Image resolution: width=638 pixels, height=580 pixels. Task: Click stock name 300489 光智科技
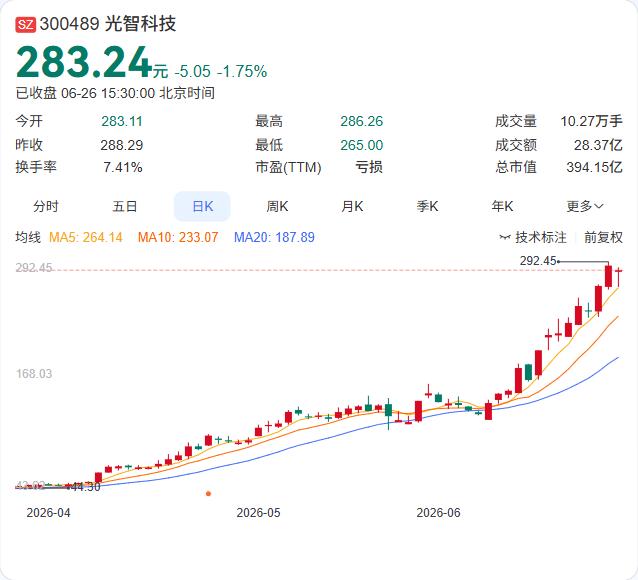(x=108, y=24)
